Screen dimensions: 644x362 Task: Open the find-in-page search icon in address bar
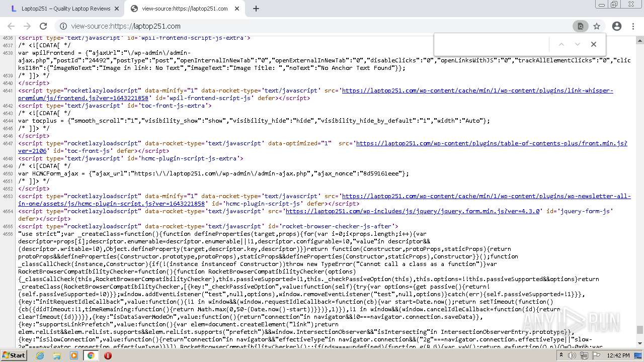580,26
